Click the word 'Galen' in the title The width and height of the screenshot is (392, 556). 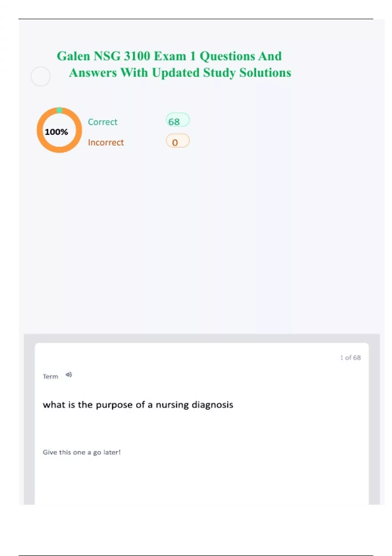point(73,56)
